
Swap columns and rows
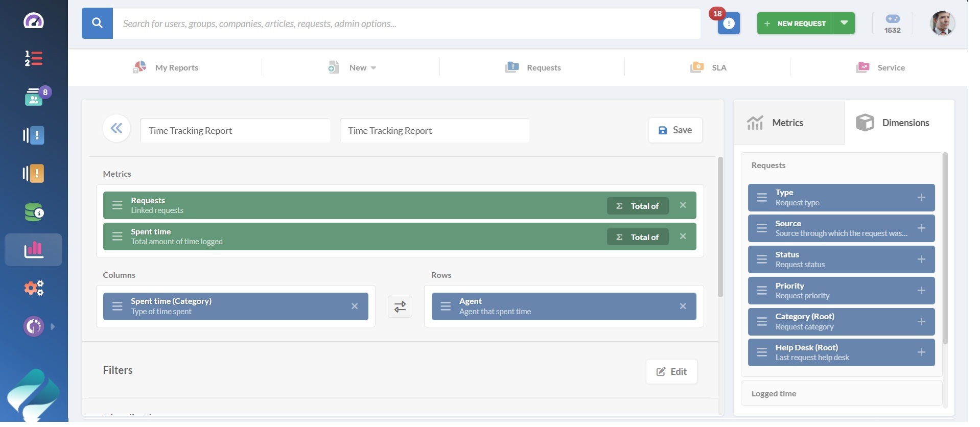[x=400, y=306]
